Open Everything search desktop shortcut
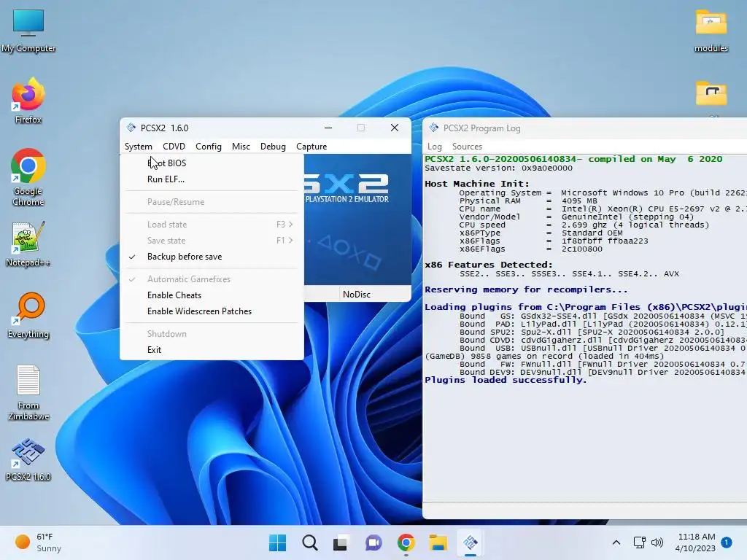747x560 pixels. [28, 315]
